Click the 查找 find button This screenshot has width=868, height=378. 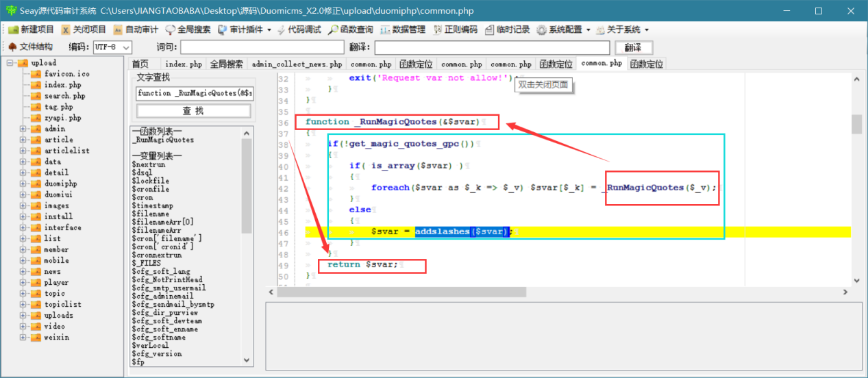[x=194, y=110]
